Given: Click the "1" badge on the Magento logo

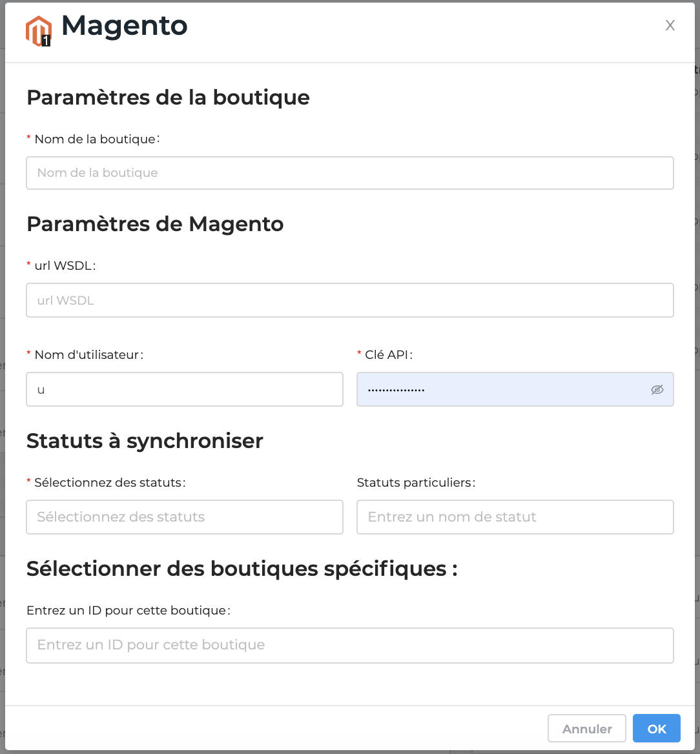Looking at the screenshot, I should 45,41.
